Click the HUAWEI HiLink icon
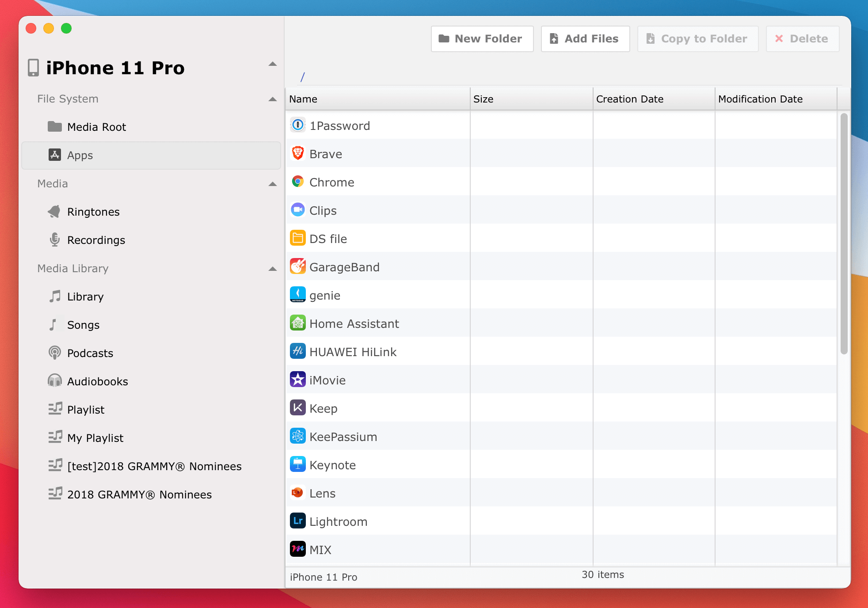 (298, 352)
